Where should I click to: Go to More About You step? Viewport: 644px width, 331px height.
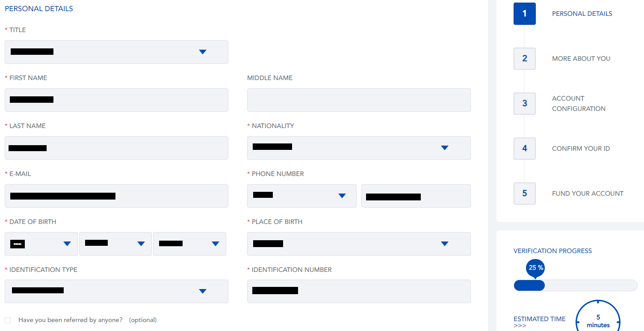tap(581, 59)
